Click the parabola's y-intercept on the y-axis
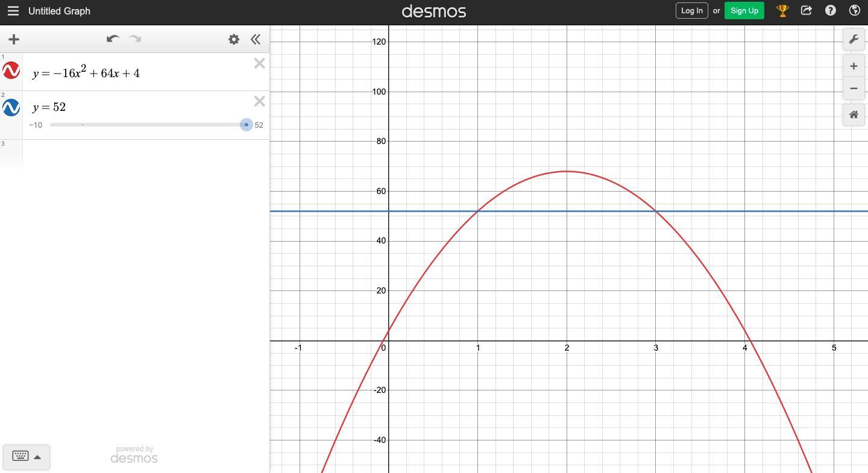Image resolution: width=868 pixels, height=473 pixels. [389, 331]
